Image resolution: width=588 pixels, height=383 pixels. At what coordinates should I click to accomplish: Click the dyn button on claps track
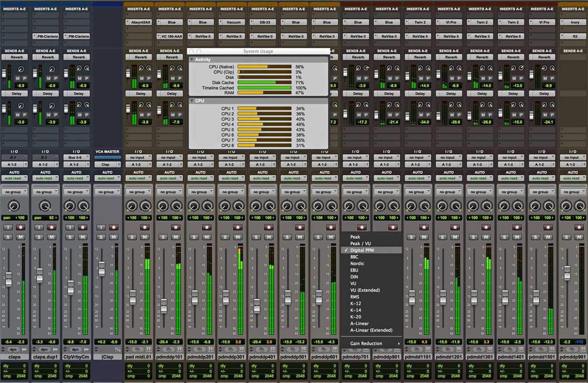[13, 349]
